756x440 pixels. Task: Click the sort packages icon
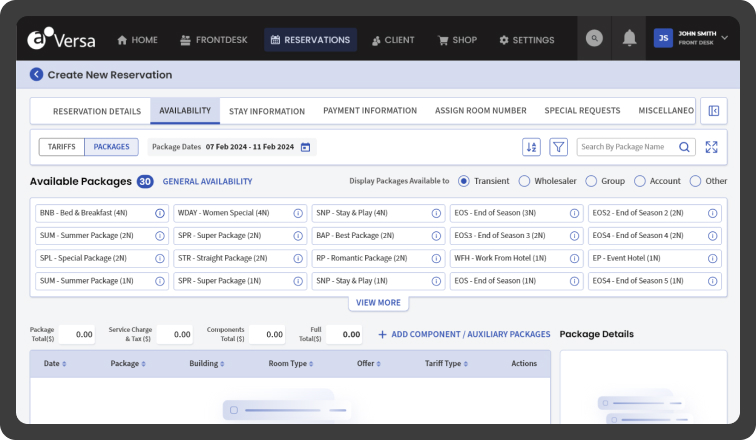(x=531, y=147)
